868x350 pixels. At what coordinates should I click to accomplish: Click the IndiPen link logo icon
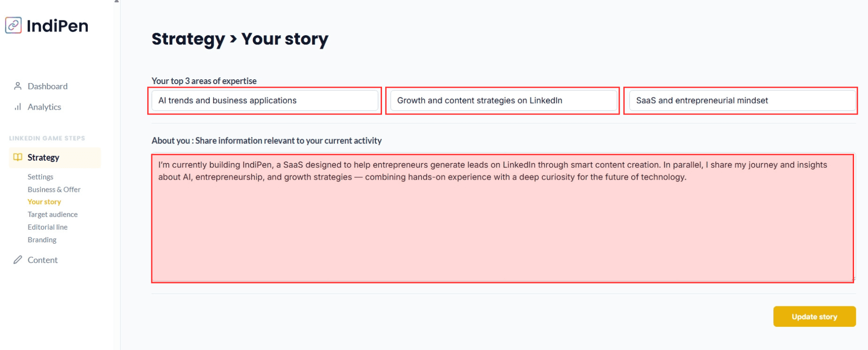click(13, 26)
